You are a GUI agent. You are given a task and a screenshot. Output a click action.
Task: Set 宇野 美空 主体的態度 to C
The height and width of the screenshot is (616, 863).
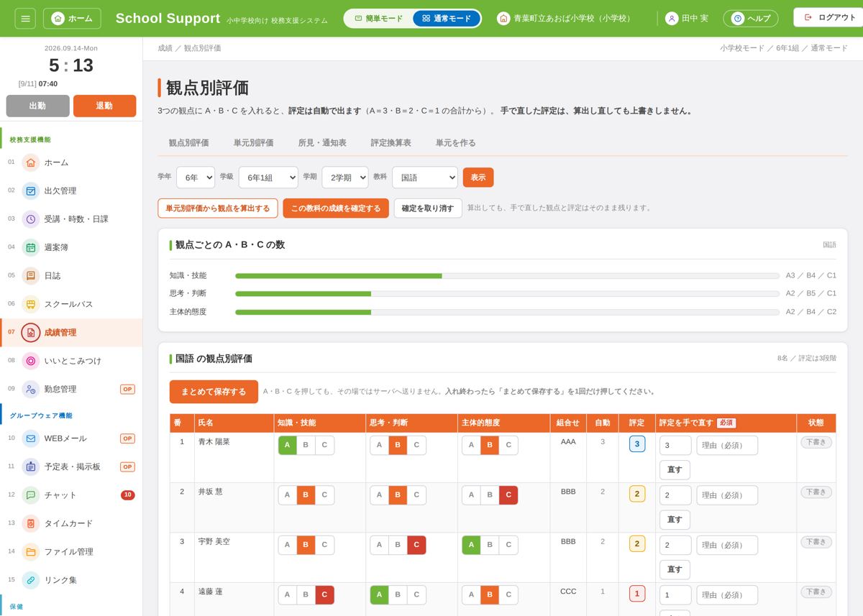pos(508,545)
